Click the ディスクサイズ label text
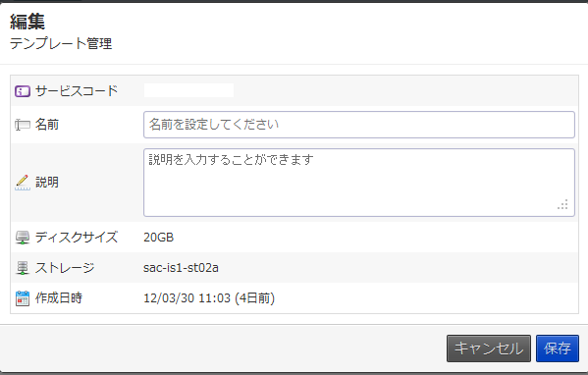This screenshot has width=588, height=375. (77, 237)
